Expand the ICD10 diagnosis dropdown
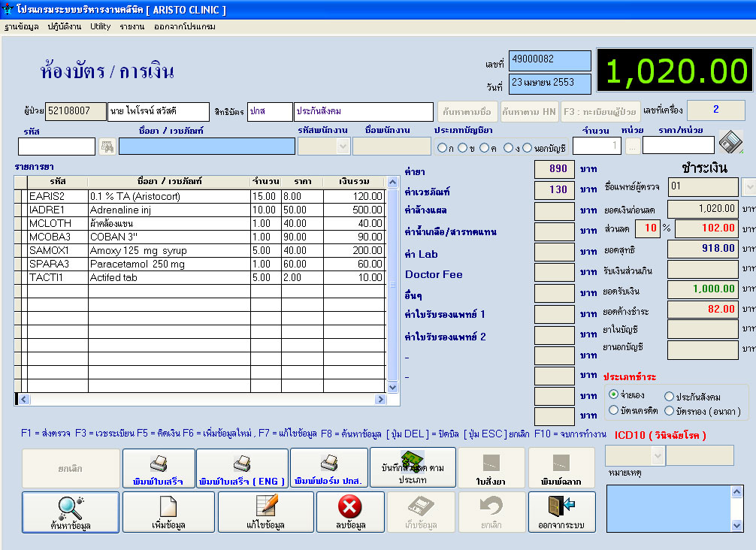Viewport: 756px width, 550px height. coord(658,455)
